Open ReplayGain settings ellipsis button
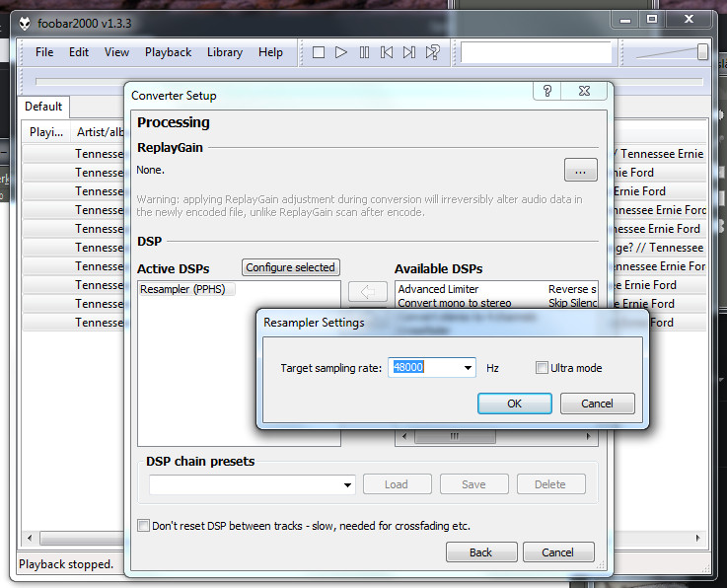The height and width of the screenshot is (588, 727). tap(580, 171)
